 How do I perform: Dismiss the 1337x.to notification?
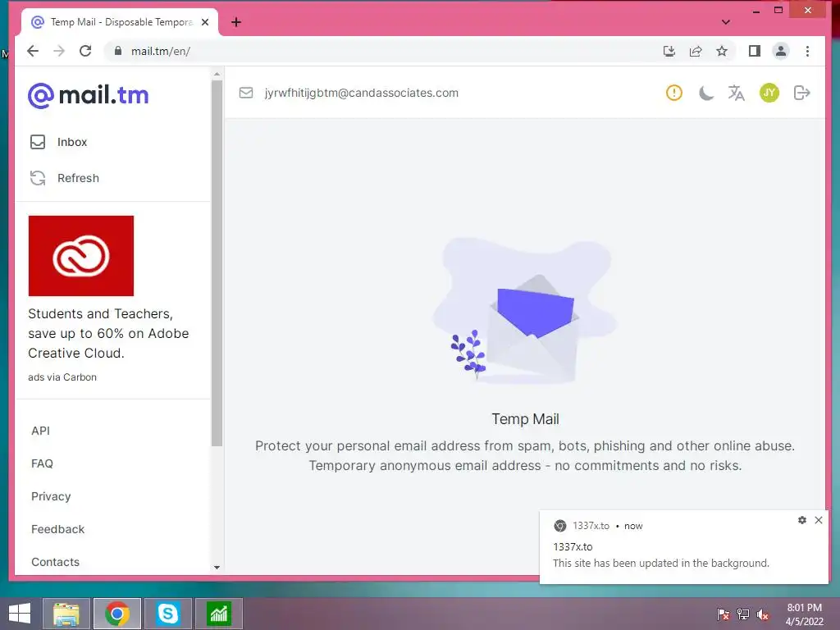(819, 519)
